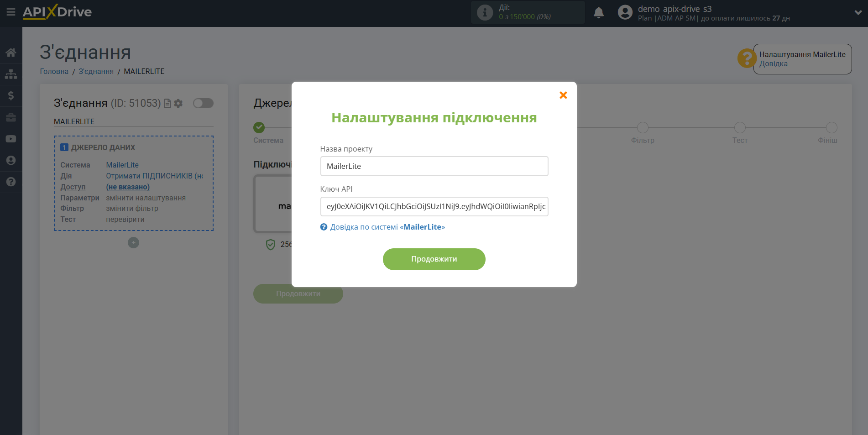Screen dimensions: 868x435
Task: Open billing dollar sidebar icon
Action: [11, 95]
